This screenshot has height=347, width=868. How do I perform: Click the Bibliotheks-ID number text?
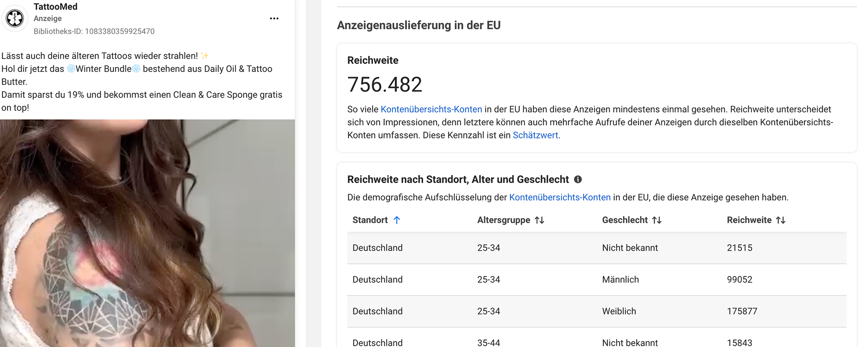[x=120, y=32]
